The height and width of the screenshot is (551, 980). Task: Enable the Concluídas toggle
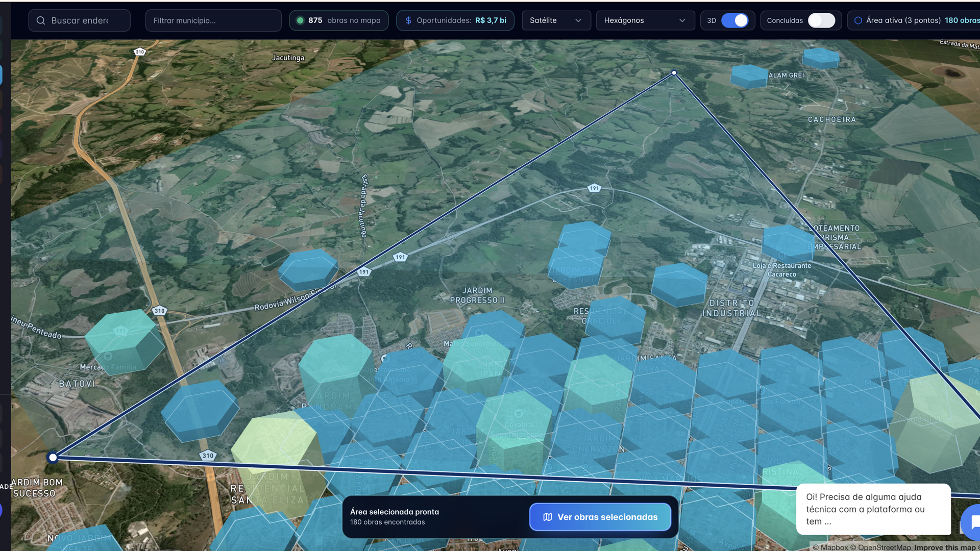(821, 20)
